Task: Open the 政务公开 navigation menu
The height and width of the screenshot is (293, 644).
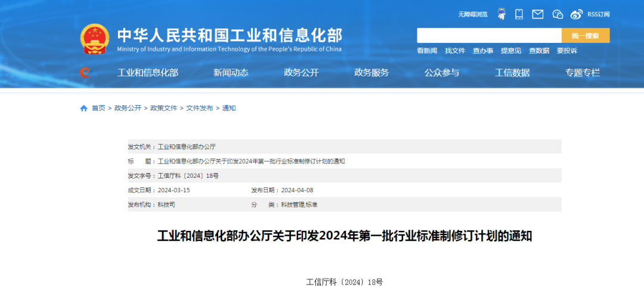Action: (301, 73)
